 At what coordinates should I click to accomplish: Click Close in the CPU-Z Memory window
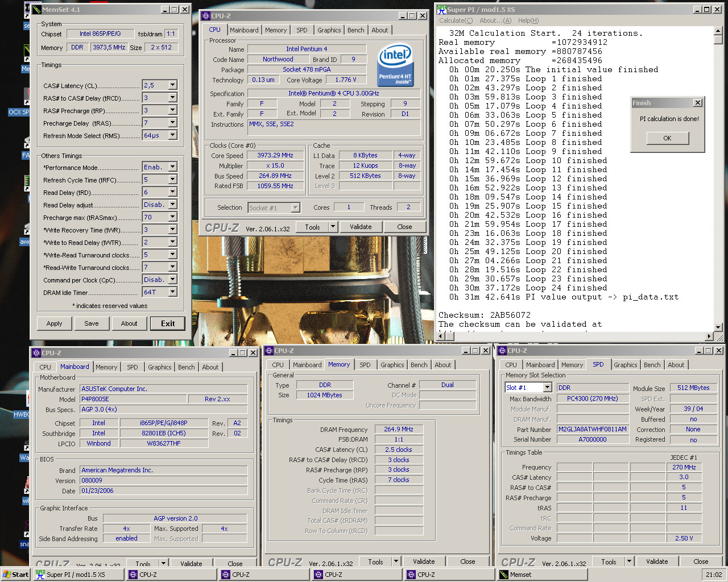(x=468, y=562)
